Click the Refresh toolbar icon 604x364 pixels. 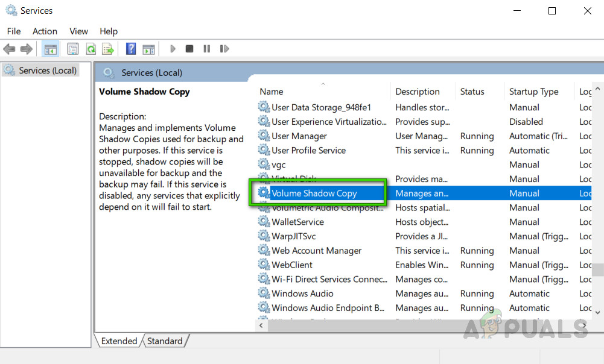tap(91, 49)
